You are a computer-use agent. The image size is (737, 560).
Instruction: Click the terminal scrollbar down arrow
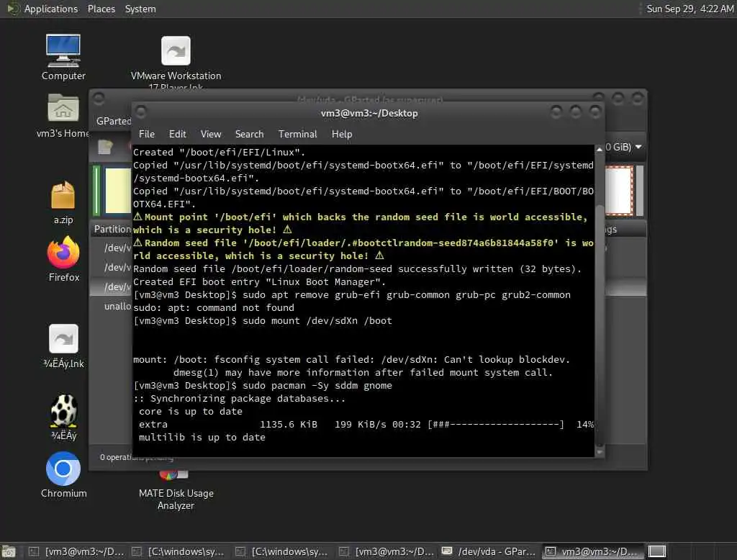tap(600, 452)
